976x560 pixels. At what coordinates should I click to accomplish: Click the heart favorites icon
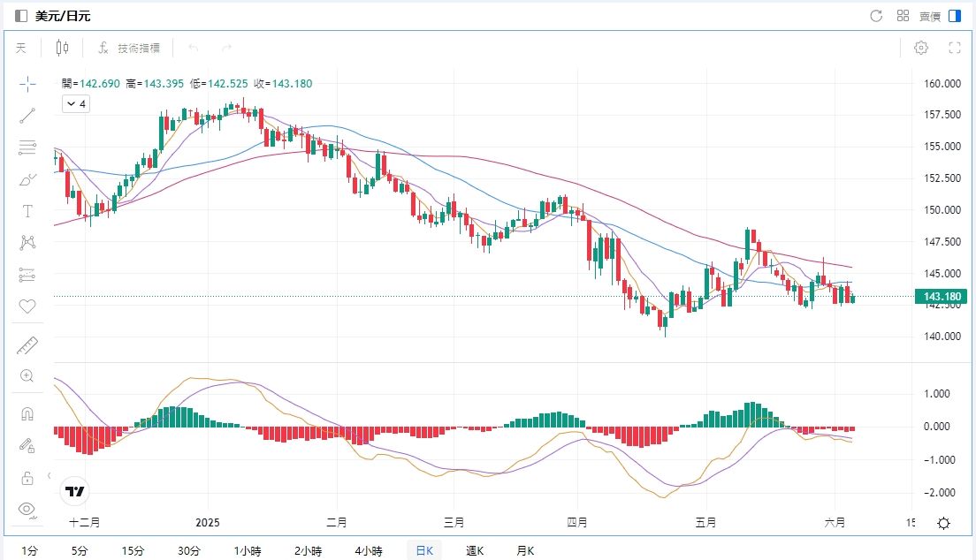27,306
